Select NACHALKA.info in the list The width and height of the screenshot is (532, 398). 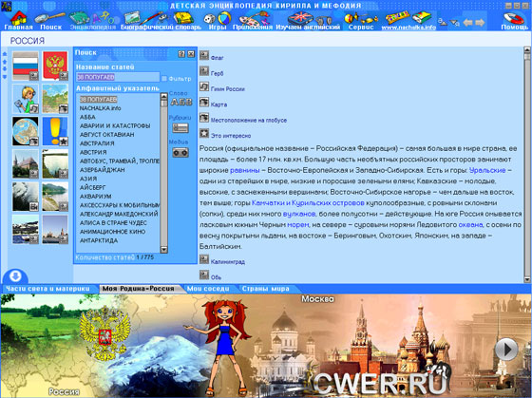[100, 108]
